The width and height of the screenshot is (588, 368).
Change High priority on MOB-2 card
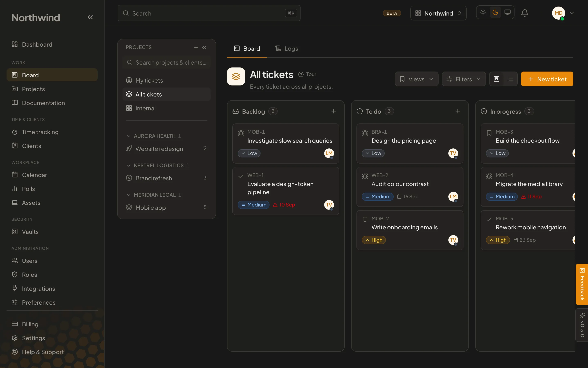pyautogui.click(x=374, y=240)
